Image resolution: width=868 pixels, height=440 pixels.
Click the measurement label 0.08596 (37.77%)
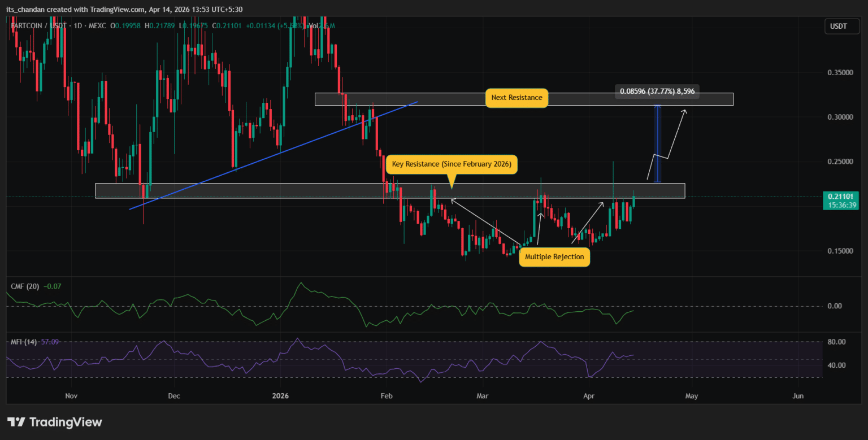[656, 91]
